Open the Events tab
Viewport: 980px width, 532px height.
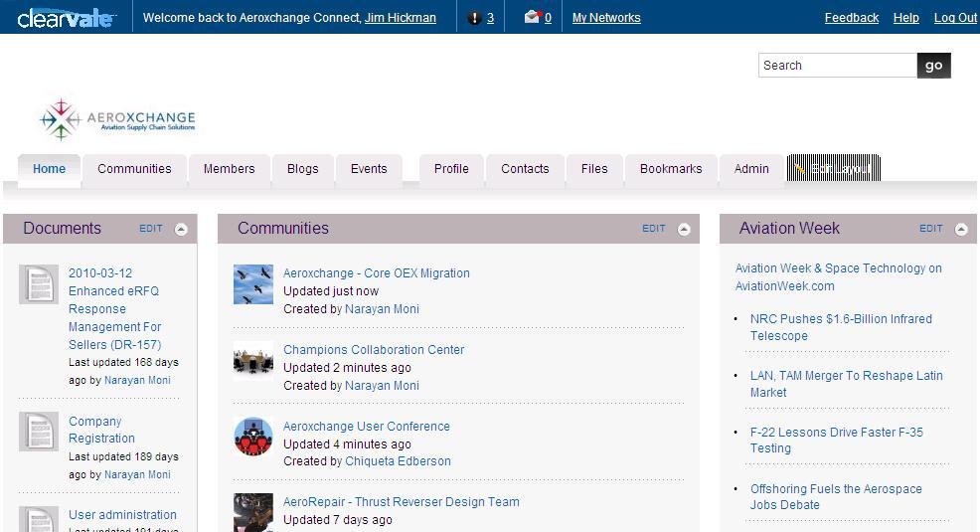coord(369,169)
